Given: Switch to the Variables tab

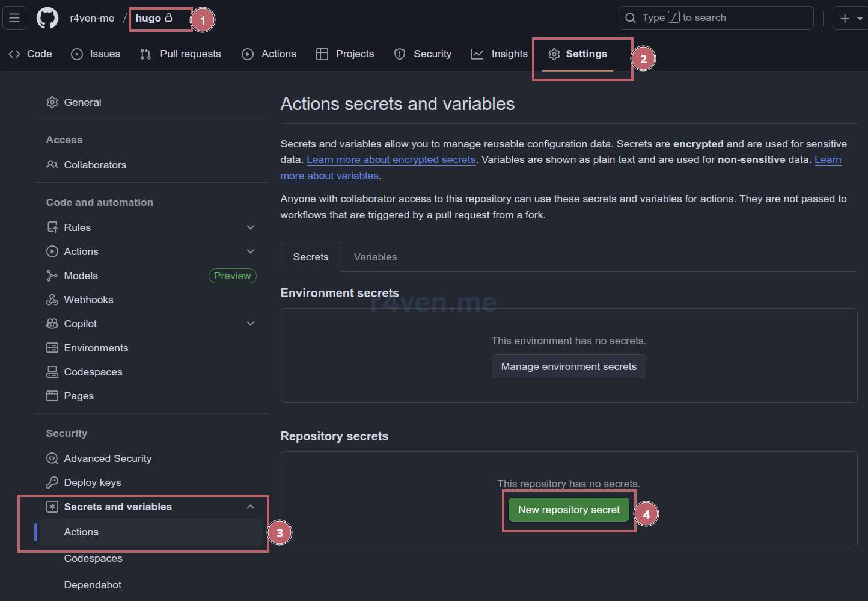Looking at the screenshot, I should tap(375, 257).
